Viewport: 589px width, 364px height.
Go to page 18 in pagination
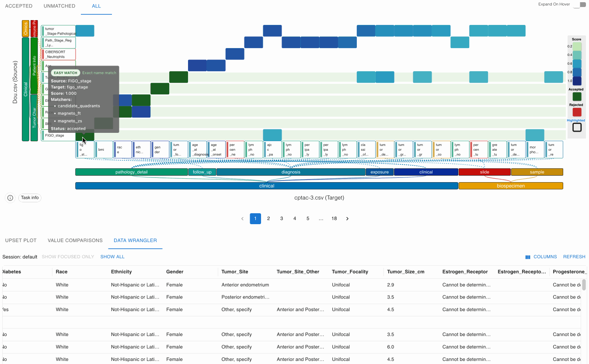(x=334, y=218)
